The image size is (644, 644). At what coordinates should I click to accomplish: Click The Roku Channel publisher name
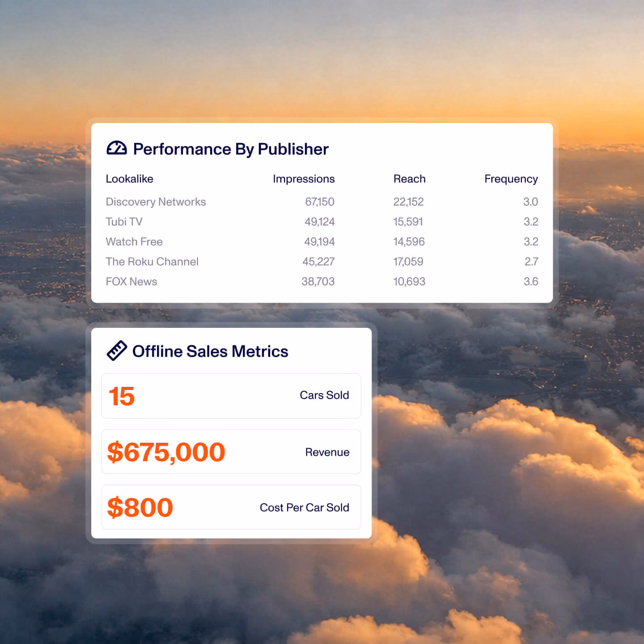pyautogui.click(x=152, y=262)
